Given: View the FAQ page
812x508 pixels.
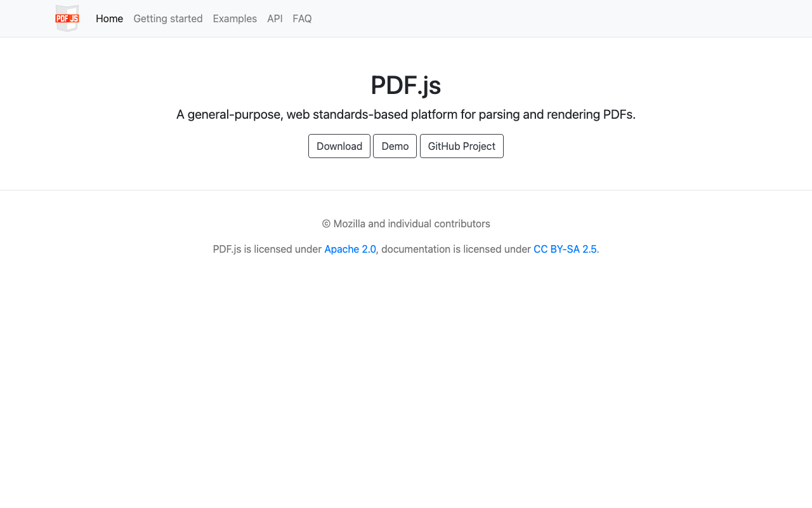Looking at the screenshot, I should click(302, 18).
